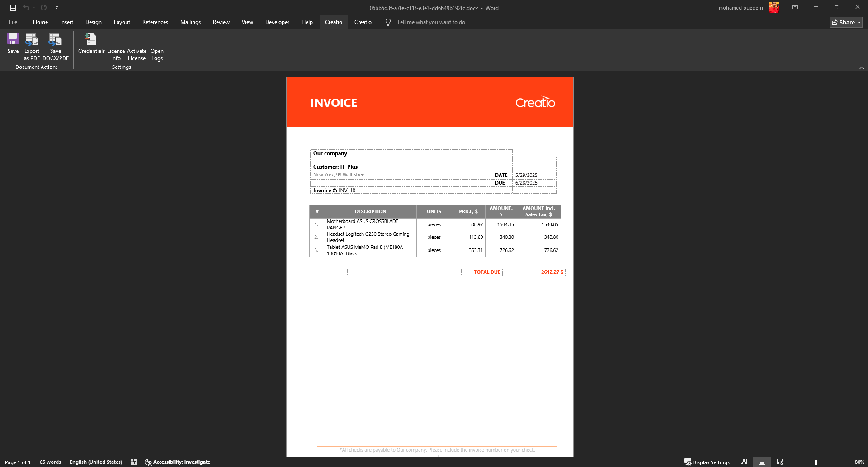Open Display Settings in status bar
This screenshot has width=868, height=467.
707,462
